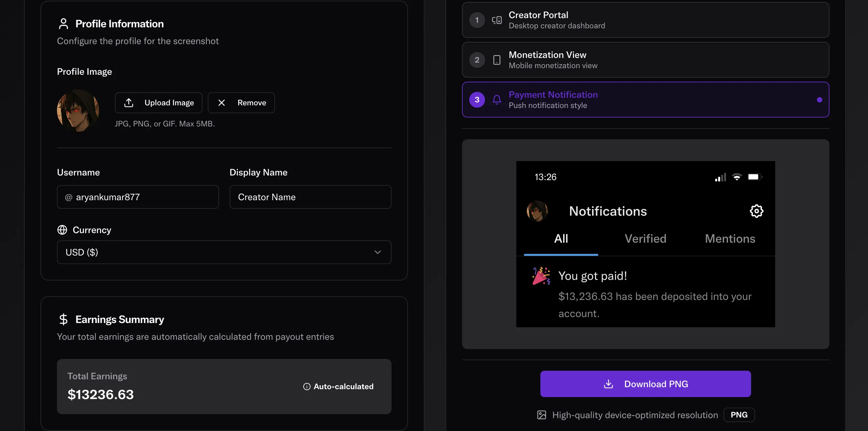Download the screenshot as PNG
Screen dimensions: 868x431
[x=645, y=384]
